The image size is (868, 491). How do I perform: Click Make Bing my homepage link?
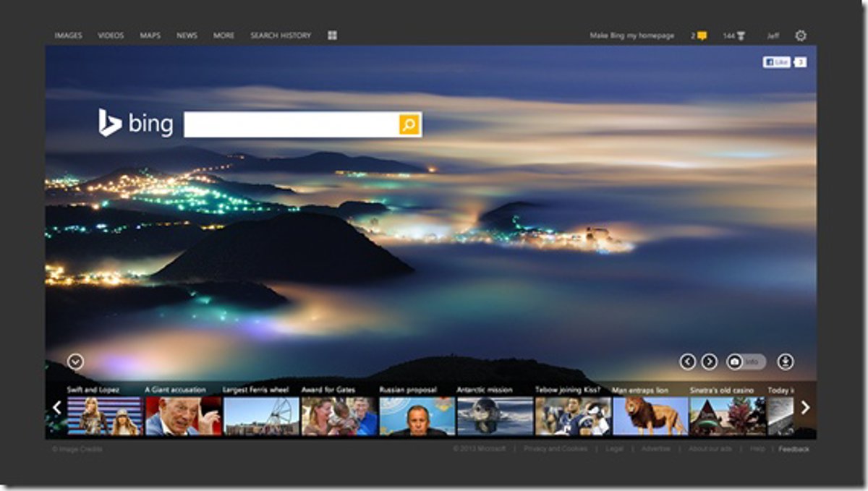(x=632, y=35)
